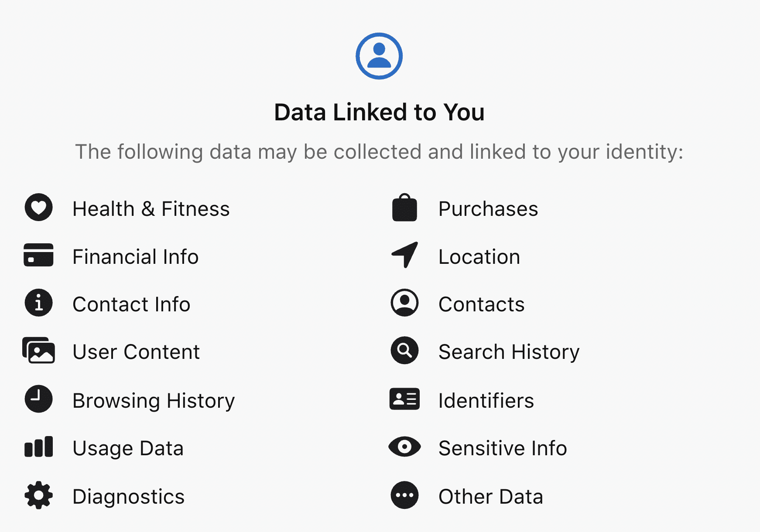Click the Health & Fitness heart icon
Image resolution: width=760 pixels, height=532 pixels.
pyautogui.click(x=39, y=207)
